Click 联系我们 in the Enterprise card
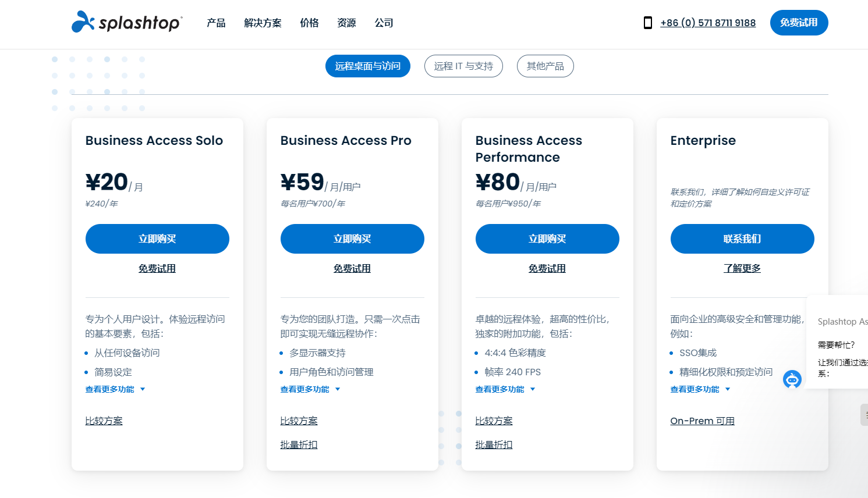This screenshot has width=868, height=498. [742, 239]
